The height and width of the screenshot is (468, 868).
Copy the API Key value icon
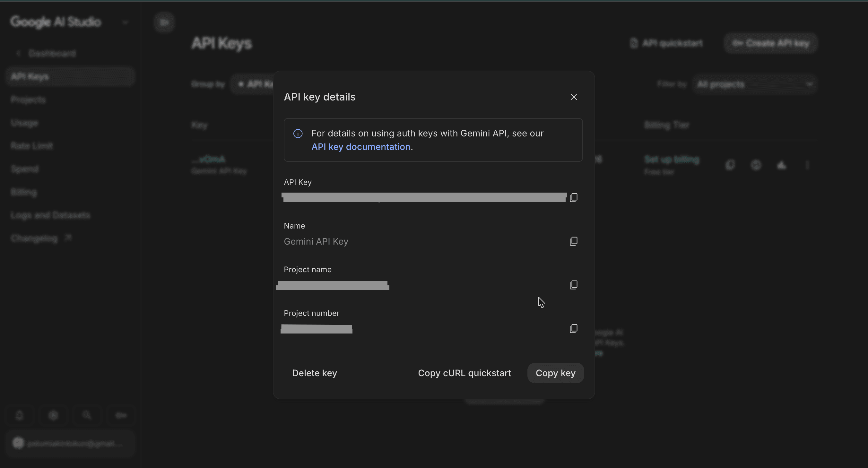[574, 197]
